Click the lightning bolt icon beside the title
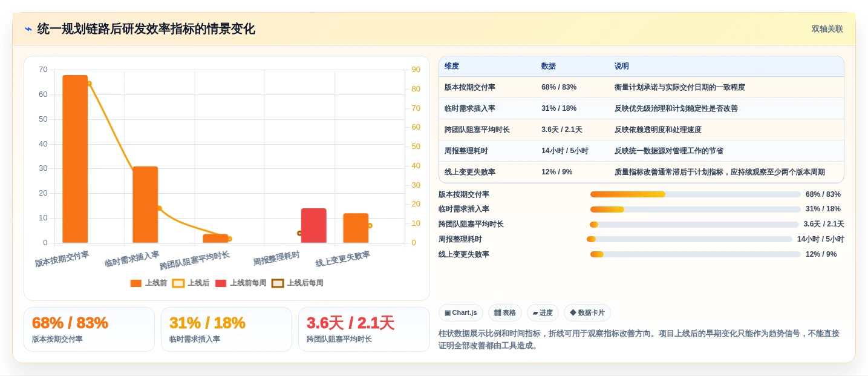868x376 pixels. click(x=28, y=29)
